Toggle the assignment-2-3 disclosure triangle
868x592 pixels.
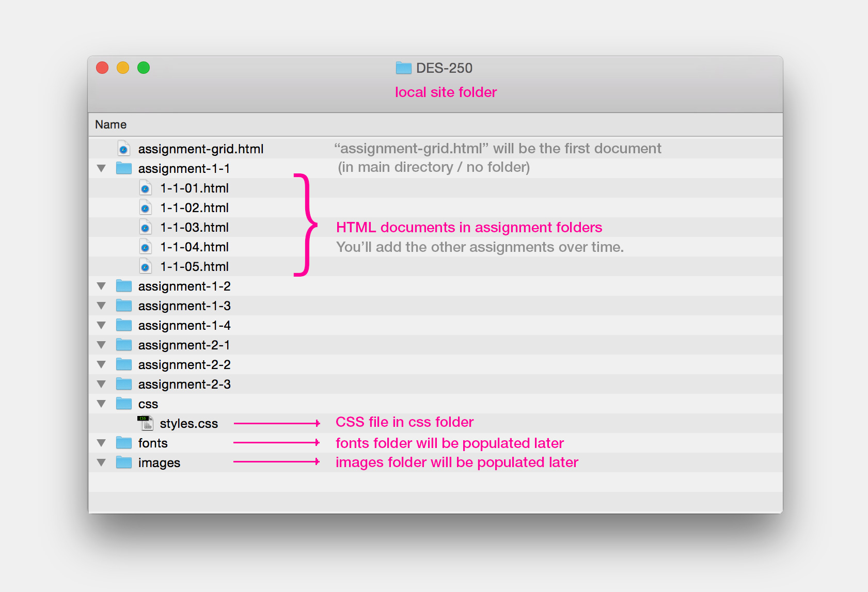click(101, 384)
